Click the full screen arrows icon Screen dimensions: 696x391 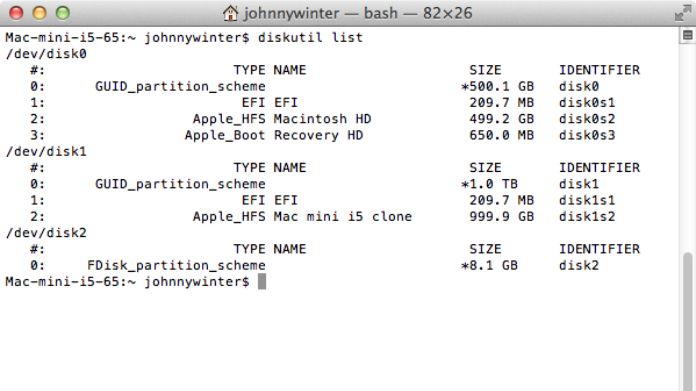683,13
